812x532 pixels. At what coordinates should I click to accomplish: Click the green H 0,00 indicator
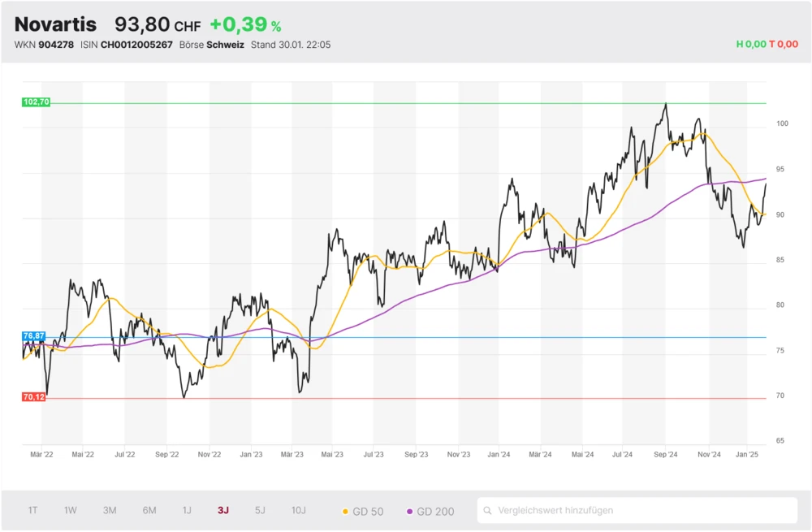pyautogui.click(x=751, y=45)
